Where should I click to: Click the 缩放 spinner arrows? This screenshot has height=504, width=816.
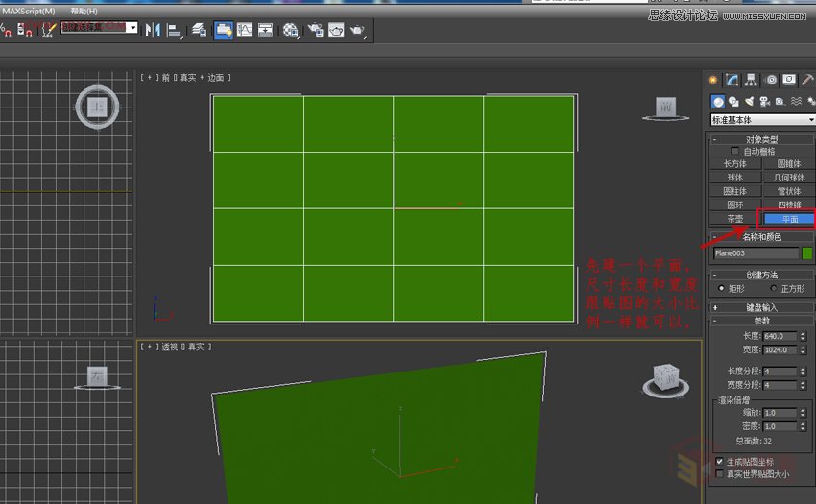point(803,413)
